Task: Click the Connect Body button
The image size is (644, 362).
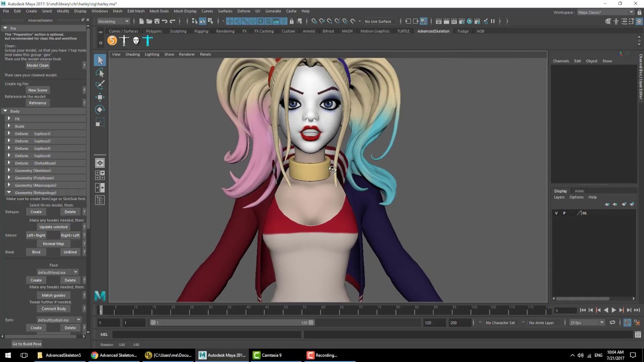Action: [53, 309]
